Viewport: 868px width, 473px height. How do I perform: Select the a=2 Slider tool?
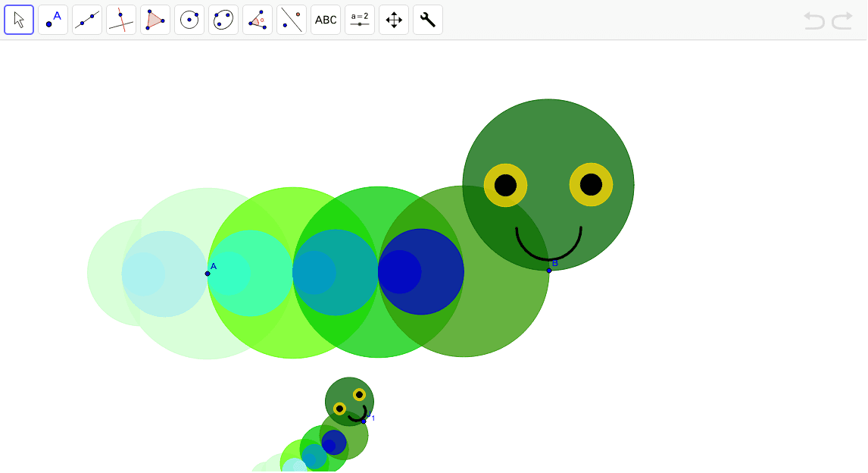click(x=360, y=20)
